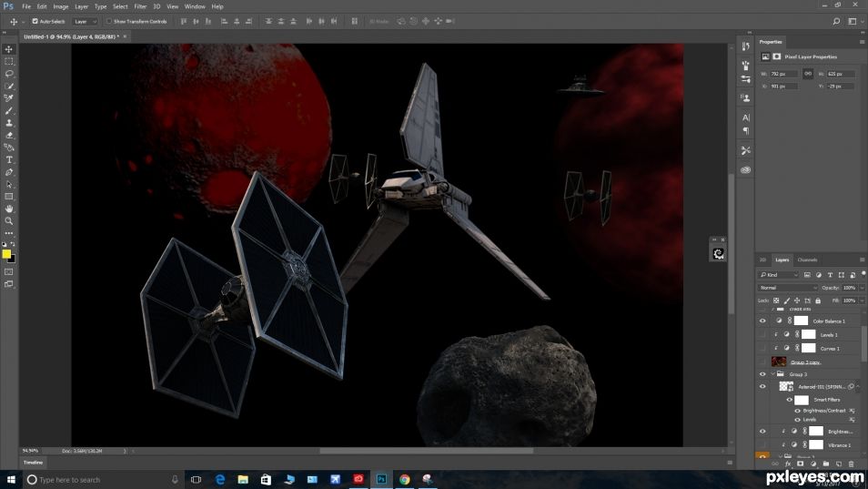The image size is (868, 489).
Task: Show the Curves 1 layer
Action: (762, 349)
